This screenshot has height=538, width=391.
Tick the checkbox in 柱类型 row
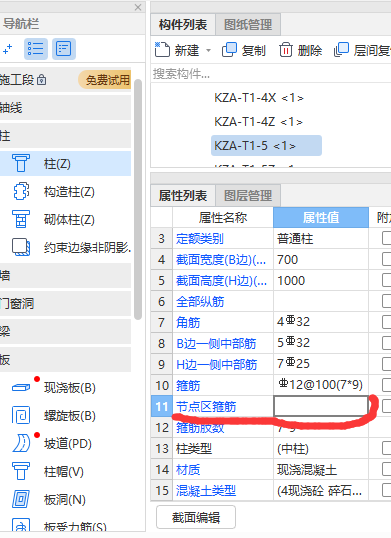click(x=387, y=448)
